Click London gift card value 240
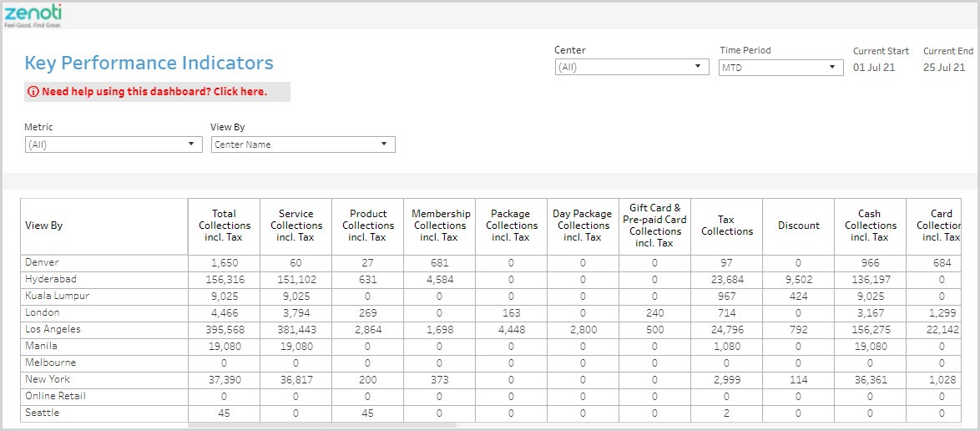Viewport: 980px width, 431px height. pos(654,312)
